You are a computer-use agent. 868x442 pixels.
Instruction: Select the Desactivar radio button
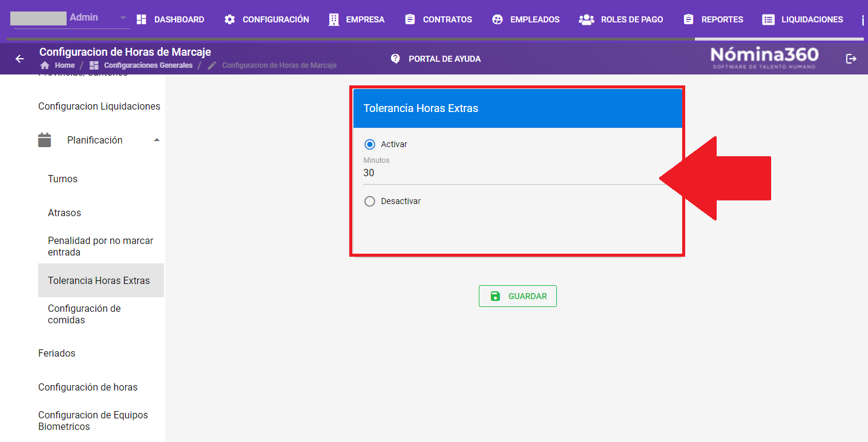[370, 201]
